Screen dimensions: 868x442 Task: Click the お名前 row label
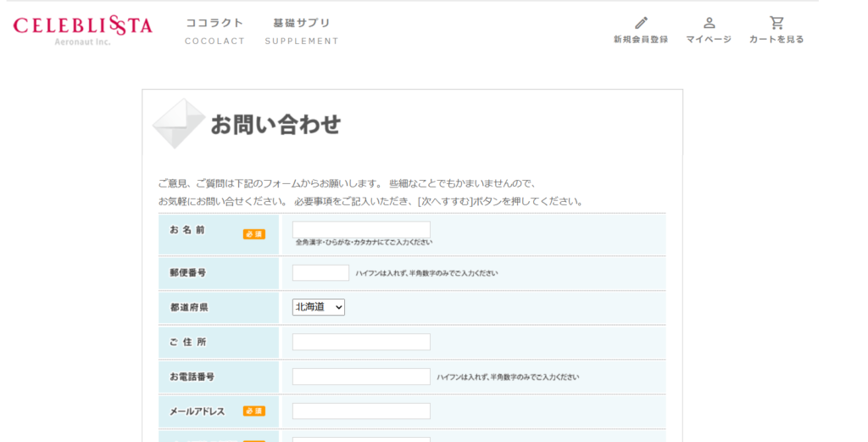(x=187, y=230)
